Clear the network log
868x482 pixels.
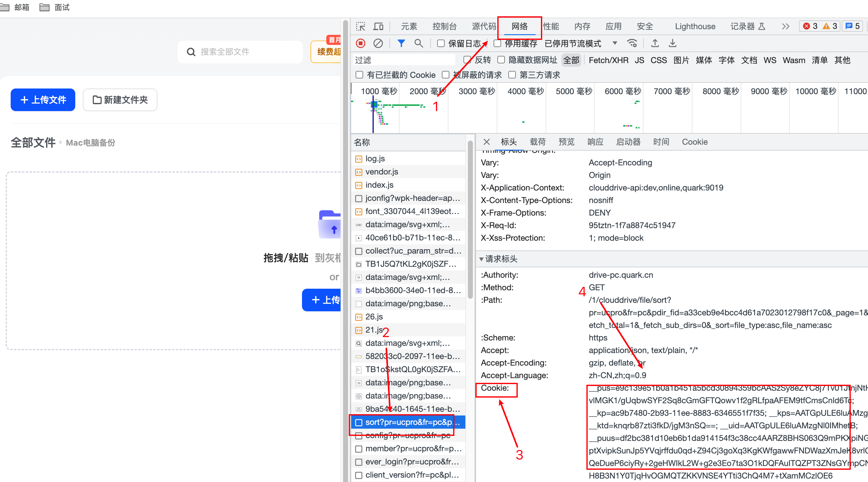(x=378, y=44)
